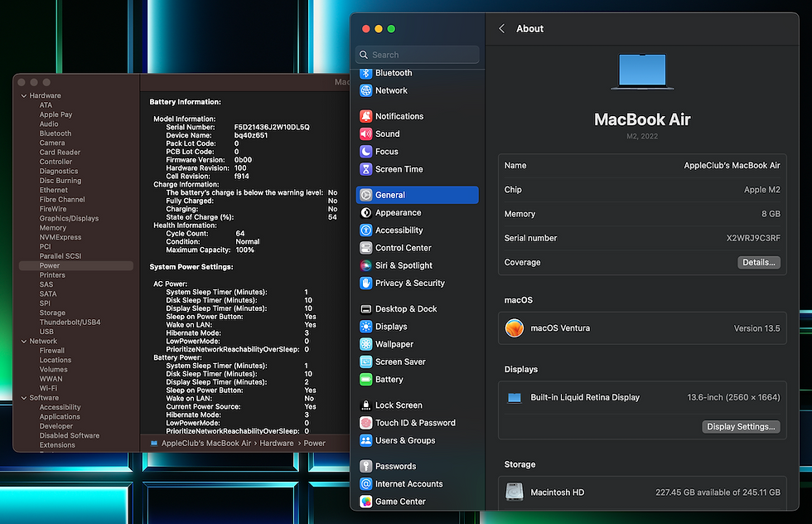Select Thunderbolt/USB4 in System Information sidebar
812x524 pixels.
(70, 323)
